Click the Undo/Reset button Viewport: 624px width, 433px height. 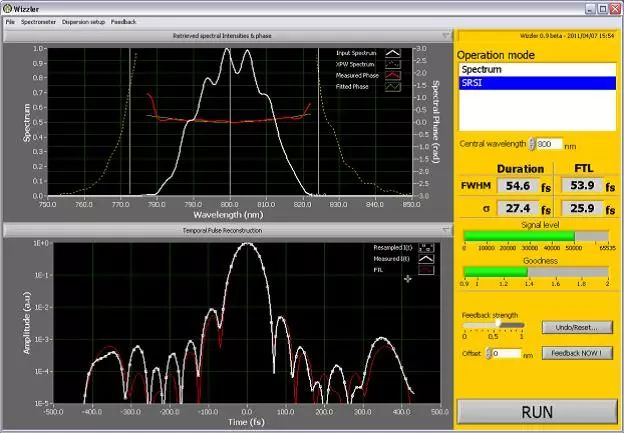click(x=577, y=327)
